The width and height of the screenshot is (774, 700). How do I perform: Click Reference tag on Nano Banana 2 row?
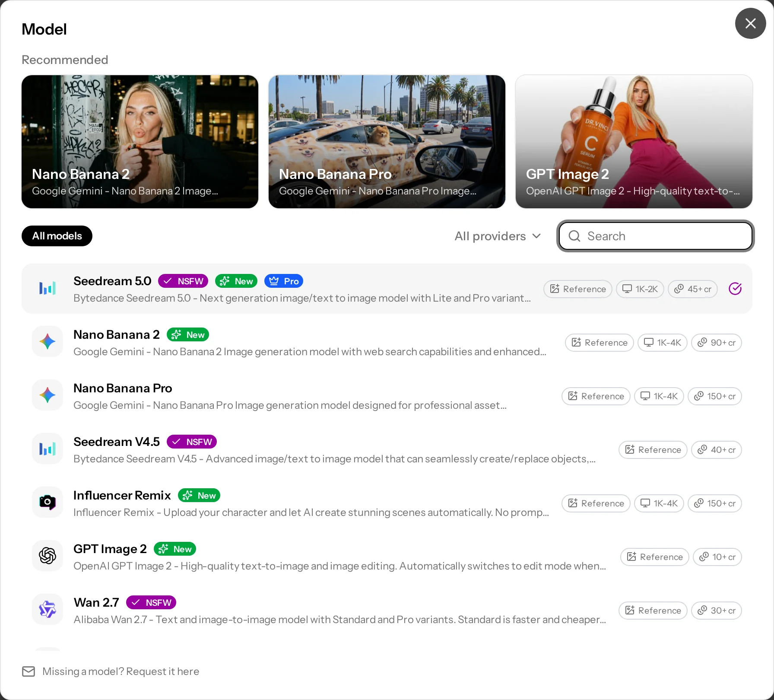pos(600,343)
